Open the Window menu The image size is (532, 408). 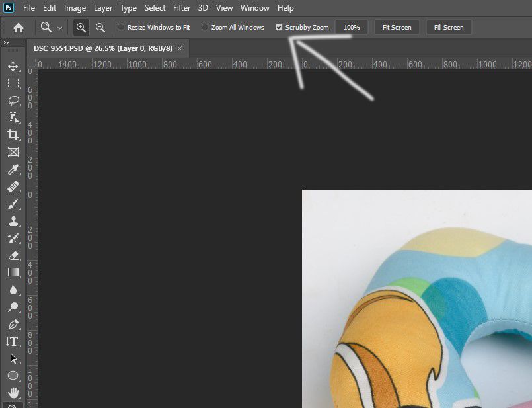click(x=255, y=7)
